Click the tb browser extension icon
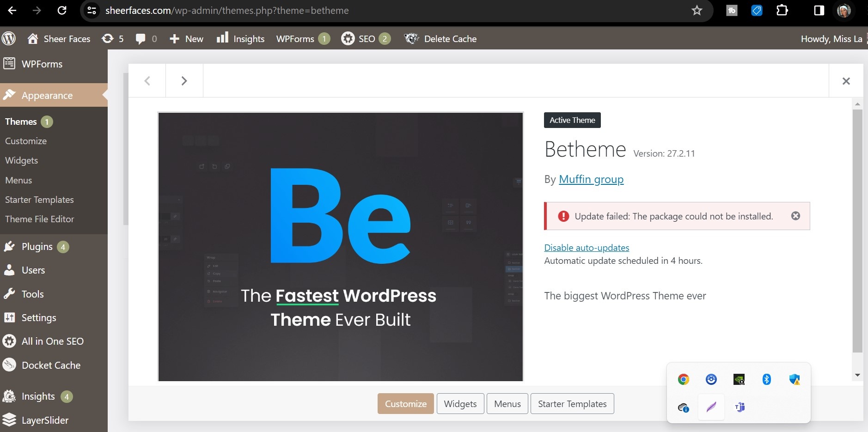The image size is (868, 432). (x=732, y=10)
